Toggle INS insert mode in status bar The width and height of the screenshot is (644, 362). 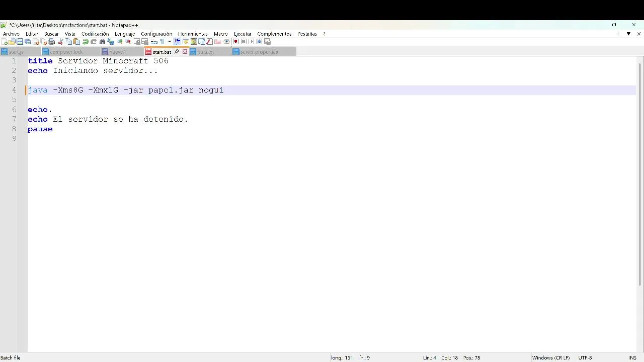coord(632,357)
